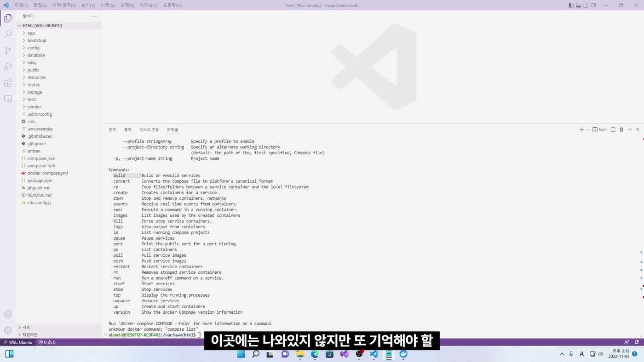Close the terminal panel
Screen dimensions: 644x362
(x=638, y=130)
